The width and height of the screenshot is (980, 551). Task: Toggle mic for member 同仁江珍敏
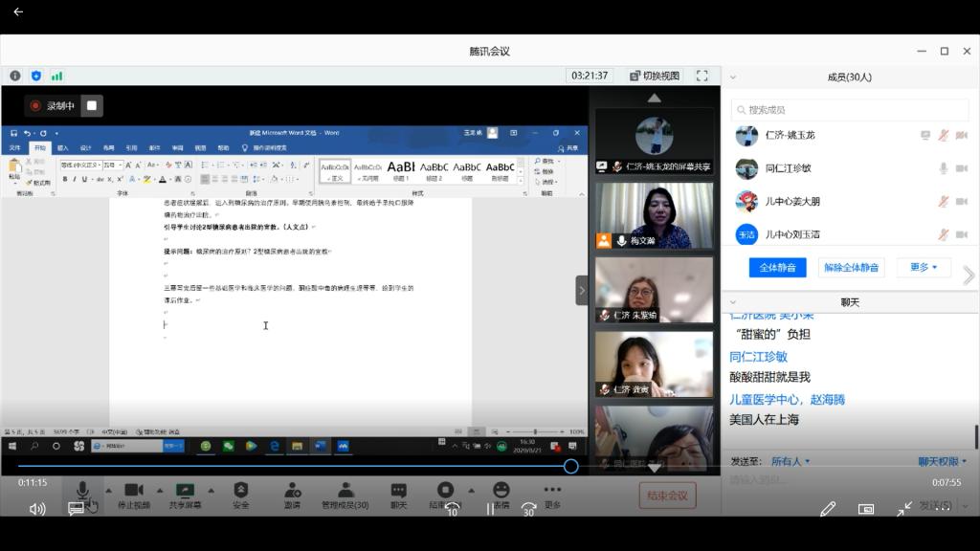tap(944, 168)
